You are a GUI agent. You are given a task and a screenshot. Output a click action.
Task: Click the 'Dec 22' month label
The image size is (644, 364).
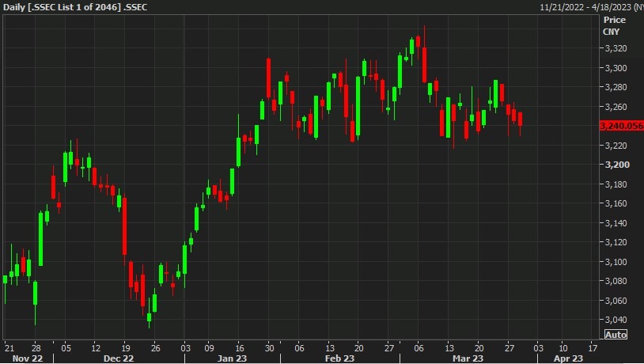pos(119,358)
